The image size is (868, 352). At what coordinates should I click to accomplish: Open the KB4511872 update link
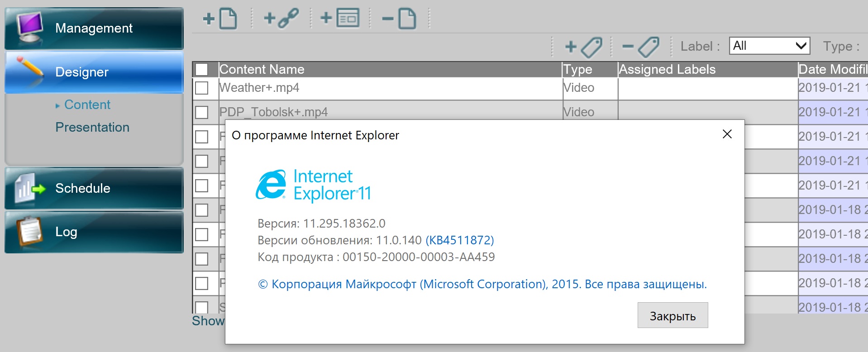[x=459, y=240]
